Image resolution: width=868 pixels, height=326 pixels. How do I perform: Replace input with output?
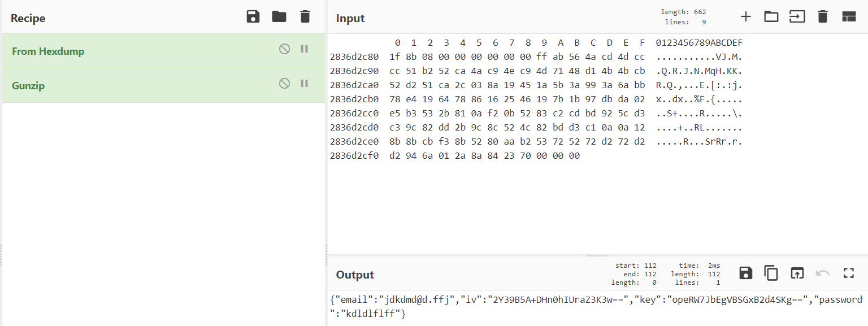pos(797,273)
